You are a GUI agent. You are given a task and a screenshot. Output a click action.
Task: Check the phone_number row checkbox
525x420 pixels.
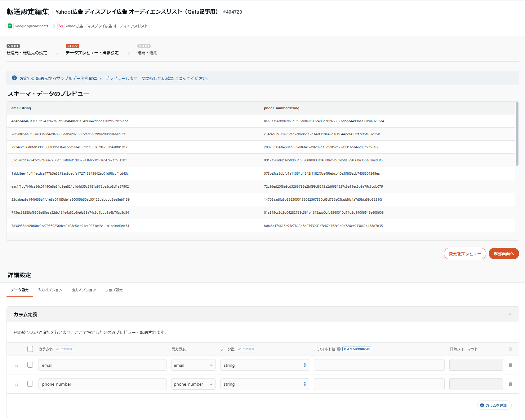tap(30, 383)
